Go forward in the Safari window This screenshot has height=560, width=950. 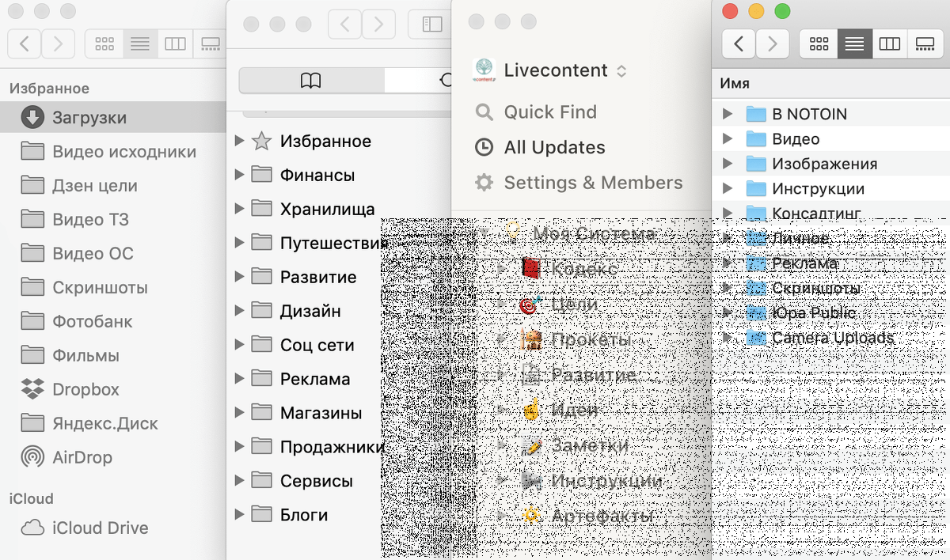tap(378, 24)
